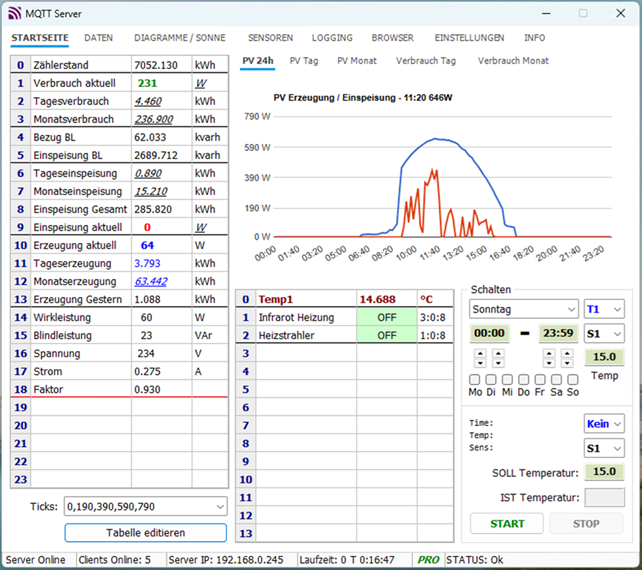Screen dimensions: 642x570
Task: Toggle the OFF state of Infrarot Heizung
Action: click(386, 318)
